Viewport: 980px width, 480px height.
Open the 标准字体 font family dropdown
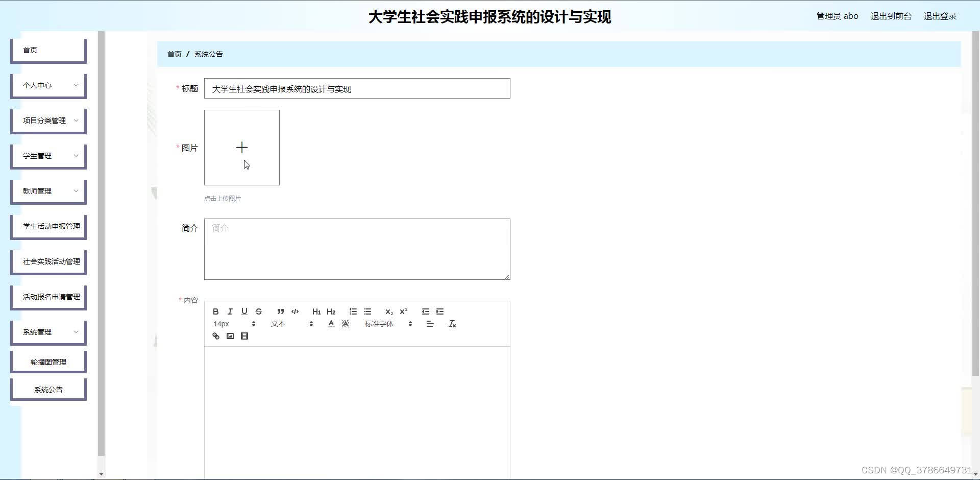388,324
